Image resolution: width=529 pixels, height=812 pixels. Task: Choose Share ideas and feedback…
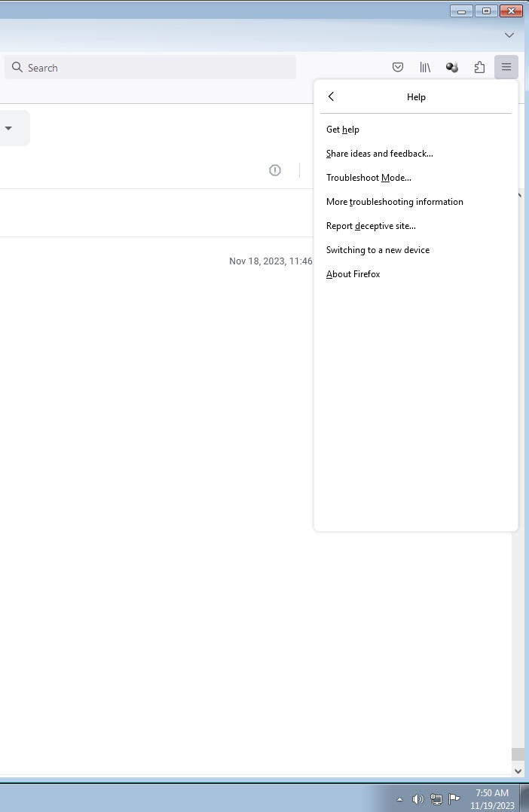pyautogui.click(x=415, y=154)
